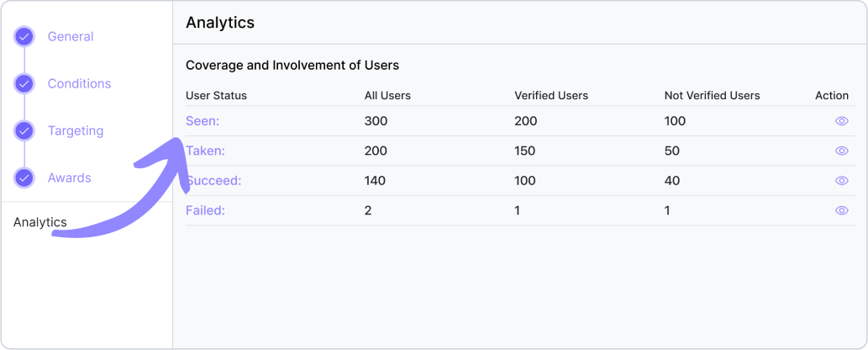Viewport: 868px width, 350px height.
Task: Select Analytics in the sidebar
Action: (40, 222)
